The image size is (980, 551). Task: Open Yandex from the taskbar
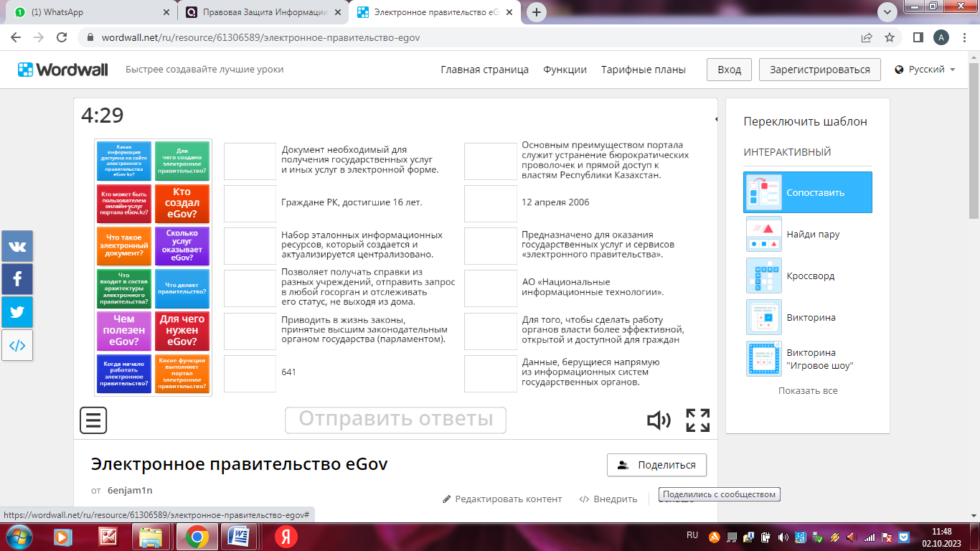click(x=286, y=536)
